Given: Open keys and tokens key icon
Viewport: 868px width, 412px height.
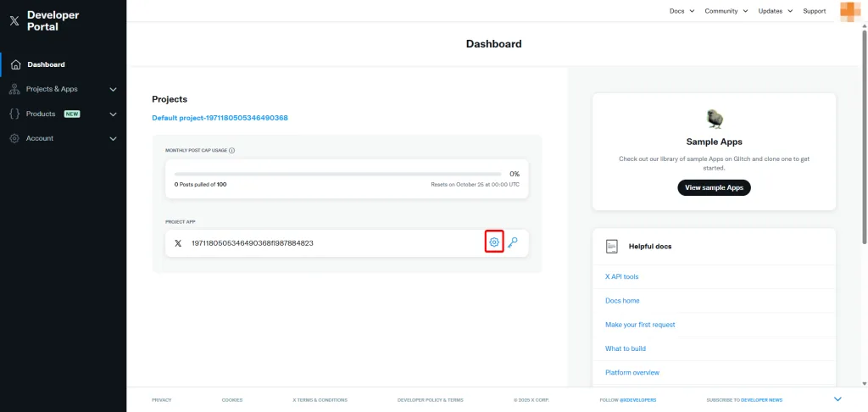Looking at the screenshot, I should 513,242.
